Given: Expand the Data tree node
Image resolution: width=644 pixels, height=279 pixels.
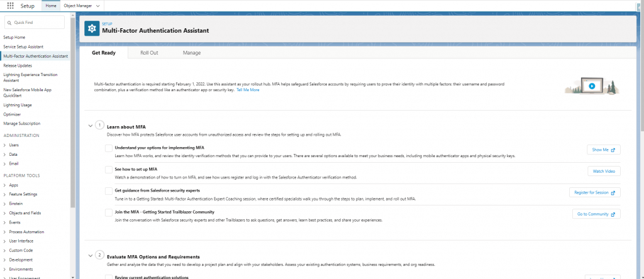Looking at the screenshot, I should [4, 155].
